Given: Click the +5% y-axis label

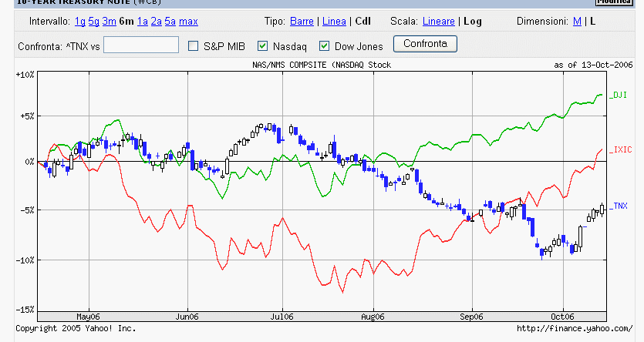Looking at the screenshot, I should pos(27,116).
